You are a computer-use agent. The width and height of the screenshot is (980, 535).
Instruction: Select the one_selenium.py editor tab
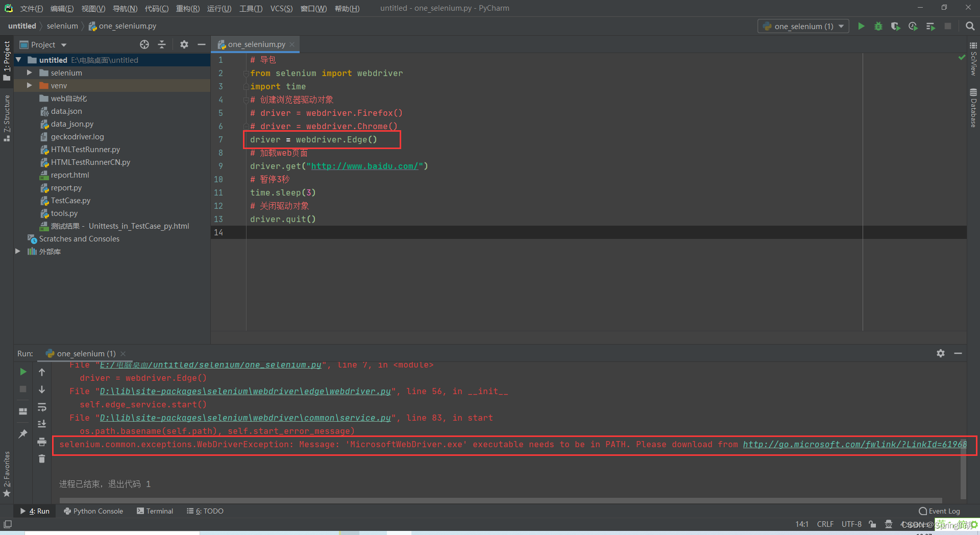coord(256,44)
